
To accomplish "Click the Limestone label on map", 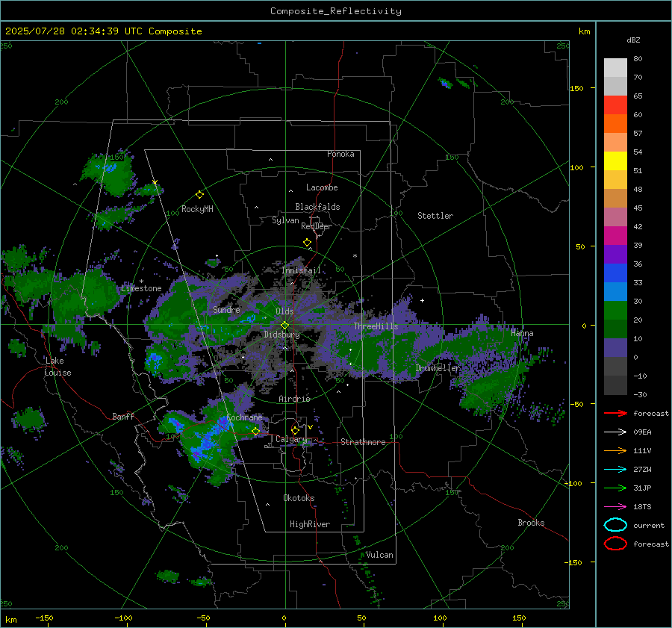I will point(141,288).
